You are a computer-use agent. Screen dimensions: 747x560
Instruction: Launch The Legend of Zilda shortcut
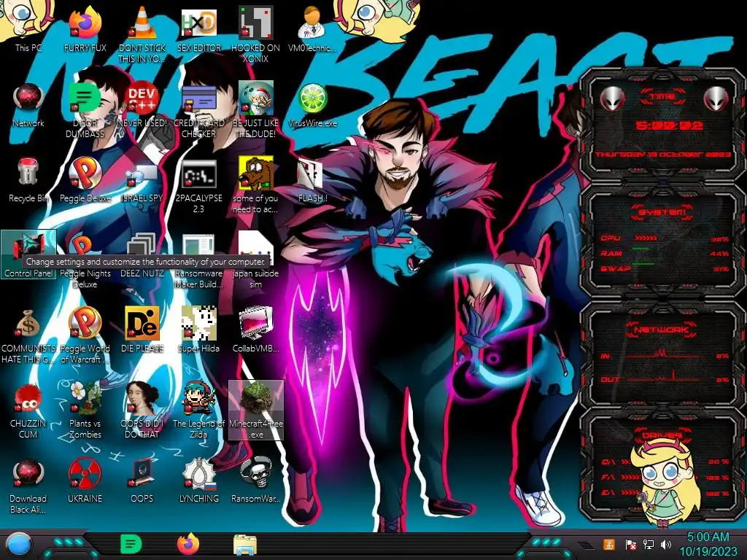coord(198,408)
